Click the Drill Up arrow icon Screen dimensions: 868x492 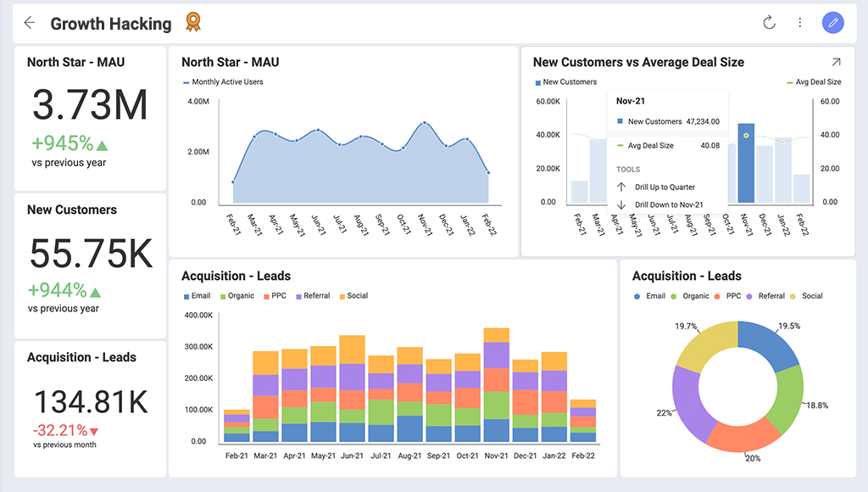click(620, 187)
